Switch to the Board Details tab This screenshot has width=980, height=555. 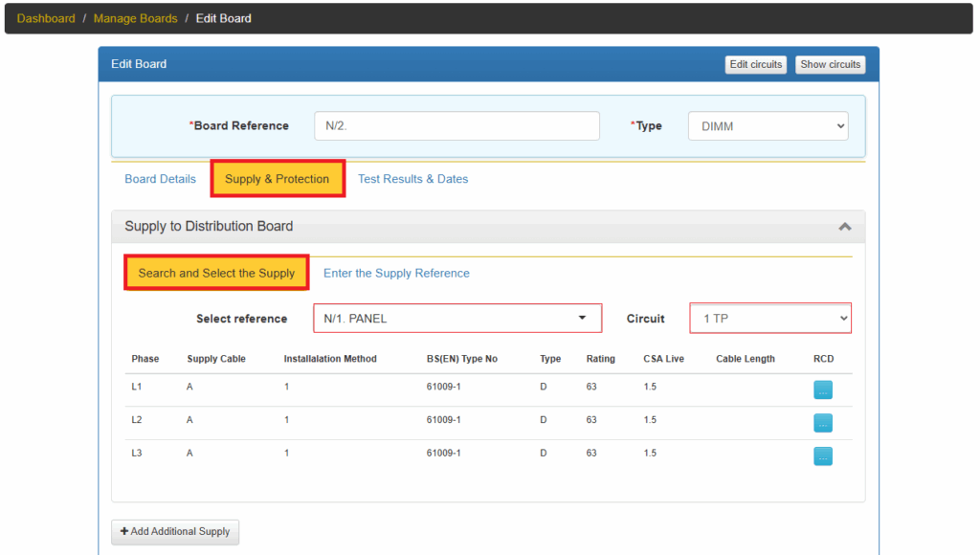tap(160, 179)
